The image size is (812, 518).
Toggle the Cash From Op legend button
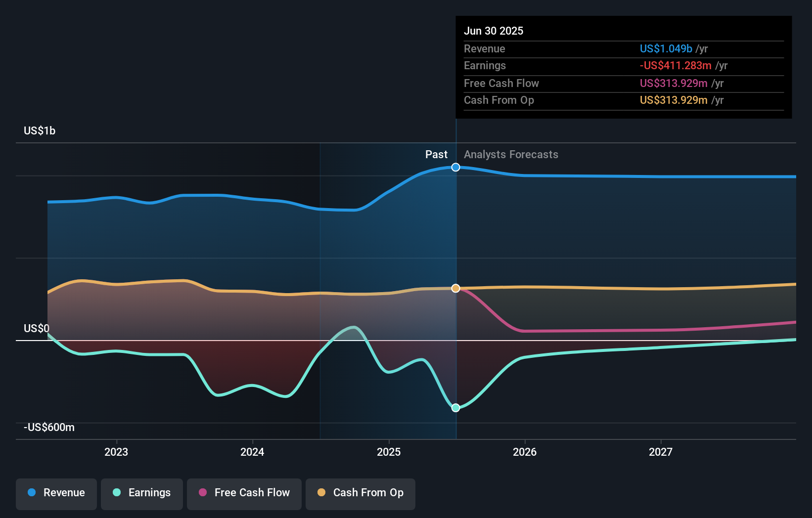tap(361, 494)
